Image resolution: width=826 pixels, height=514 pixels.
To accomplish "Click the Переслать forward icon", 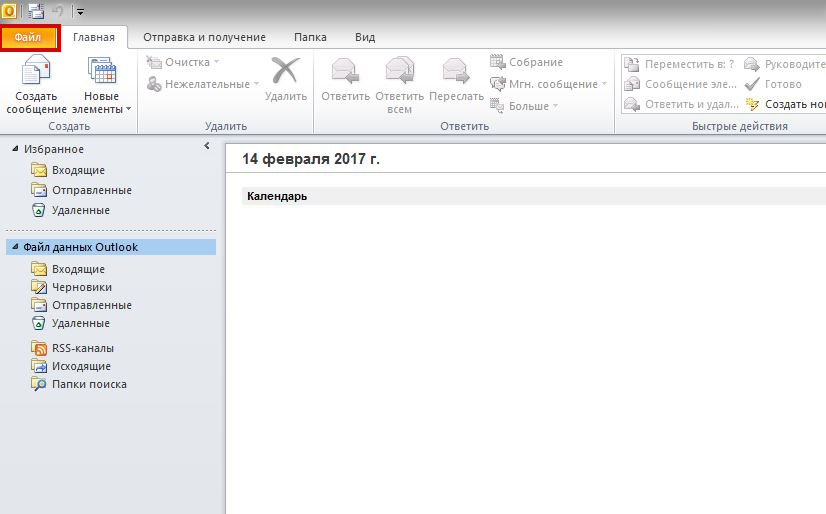I will [456, 72].
